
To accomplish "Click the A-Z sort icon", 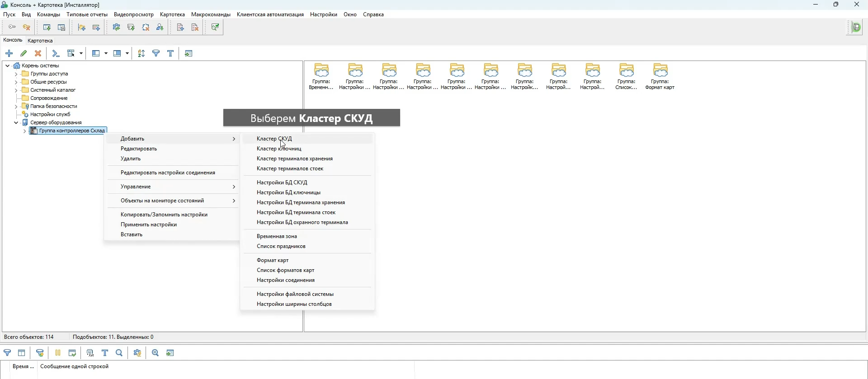I will point(142,54).
